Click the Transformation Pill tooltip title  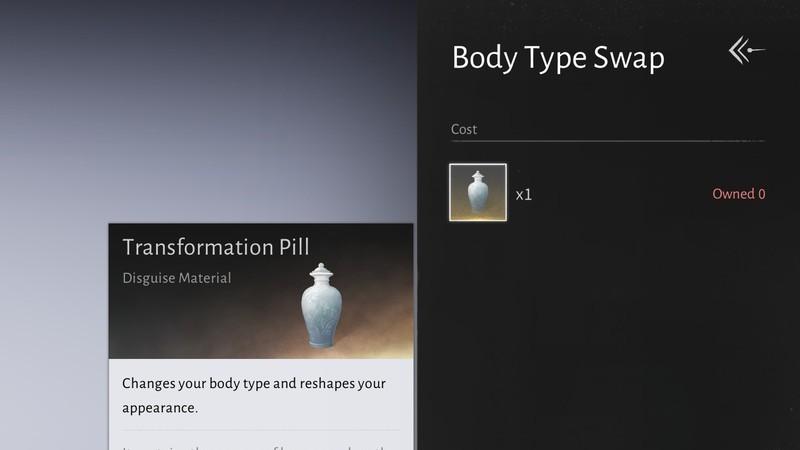215,247
